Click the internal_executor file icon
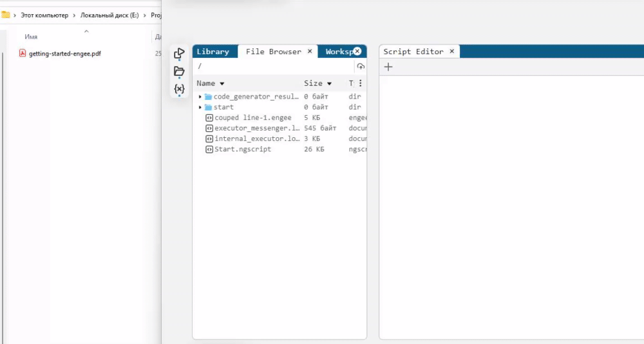644x344 pixels. (209, 139)
